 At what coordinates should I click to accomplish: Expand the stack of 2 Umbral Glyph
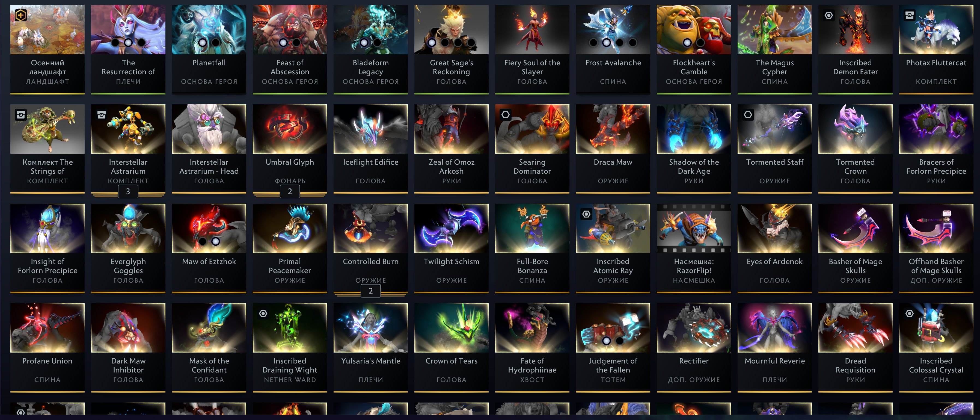coord(290,191)
